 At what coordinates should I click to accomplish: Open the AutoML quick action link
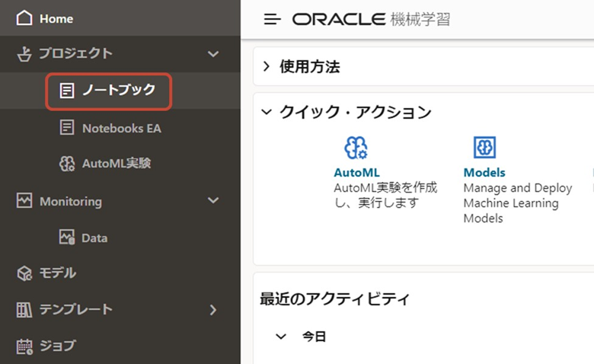[356, 172]
